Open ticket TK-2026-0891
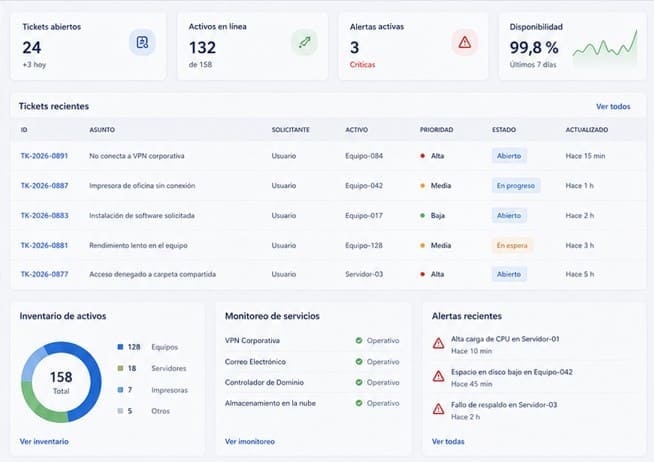This screenshot has height=462, width=654. coord(44,156)
